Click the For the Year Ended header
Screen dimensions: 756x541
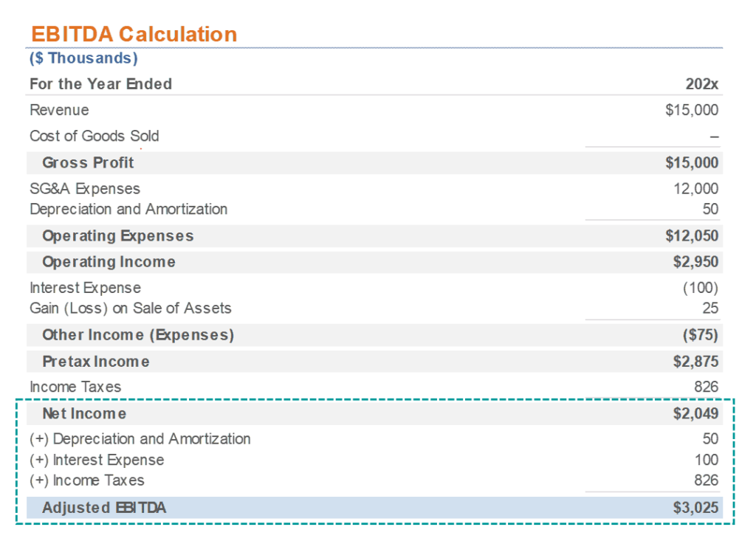pyautogui.click(x=100, y=84)
